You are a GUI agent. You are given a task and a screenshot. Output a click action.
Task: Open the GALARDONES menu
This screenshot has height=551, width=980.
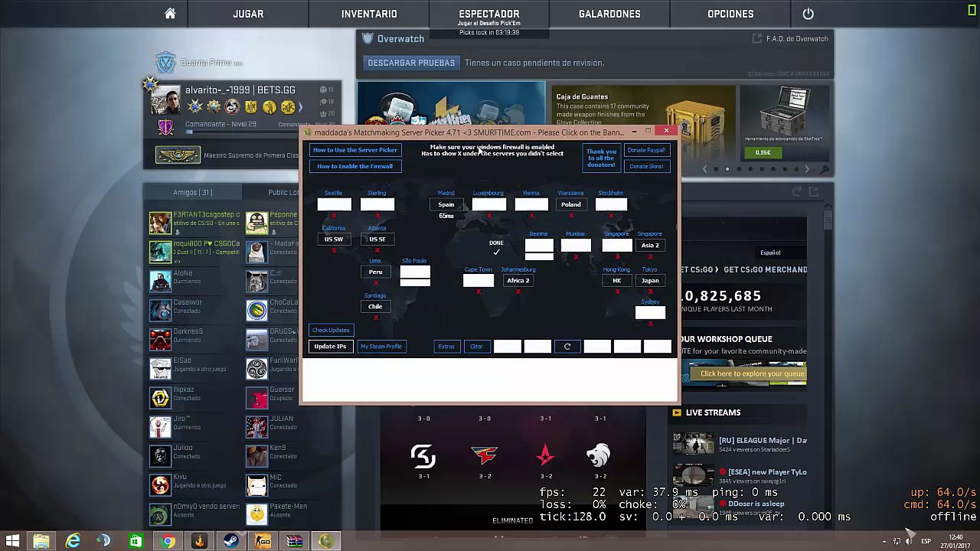pos(609,14)
